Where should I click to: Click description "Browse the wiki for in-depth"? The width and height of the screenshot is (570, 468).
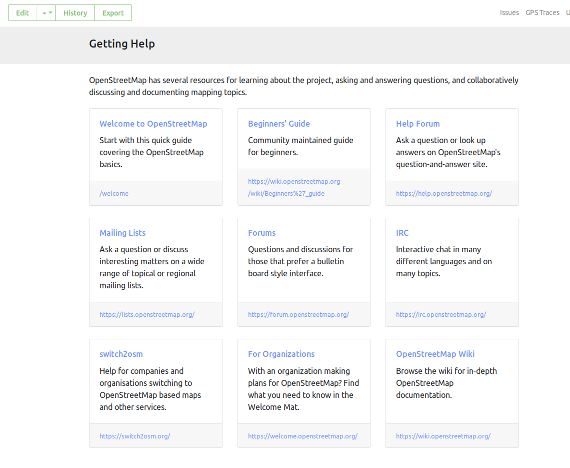(446, 383)
